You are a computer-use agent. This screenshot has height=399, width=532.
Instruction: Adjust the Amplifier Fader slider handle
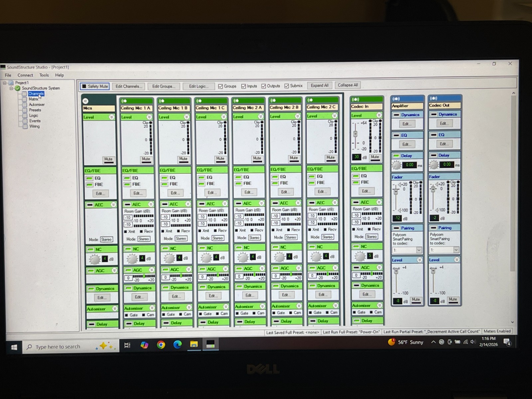[x=396, y=191]
